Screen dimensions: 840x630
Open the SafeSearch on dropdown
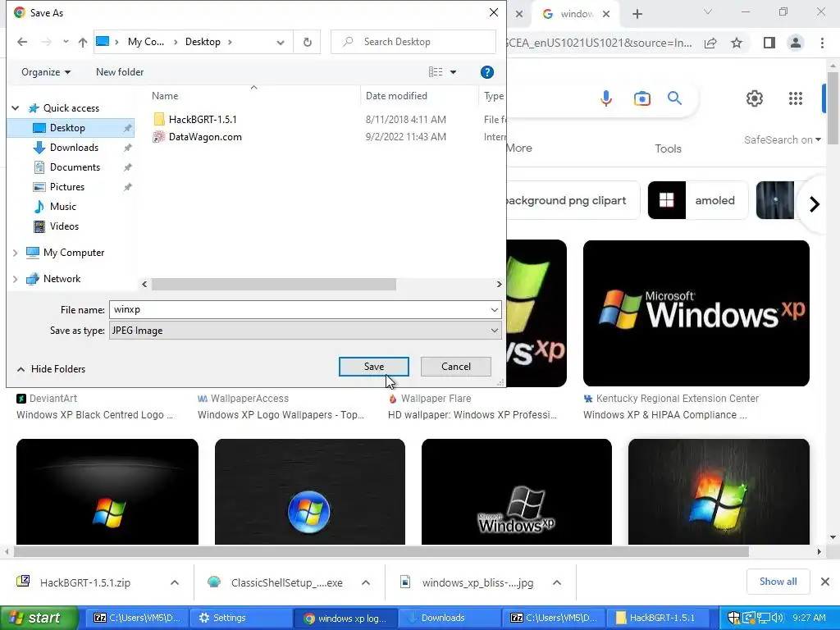point(782,139)
